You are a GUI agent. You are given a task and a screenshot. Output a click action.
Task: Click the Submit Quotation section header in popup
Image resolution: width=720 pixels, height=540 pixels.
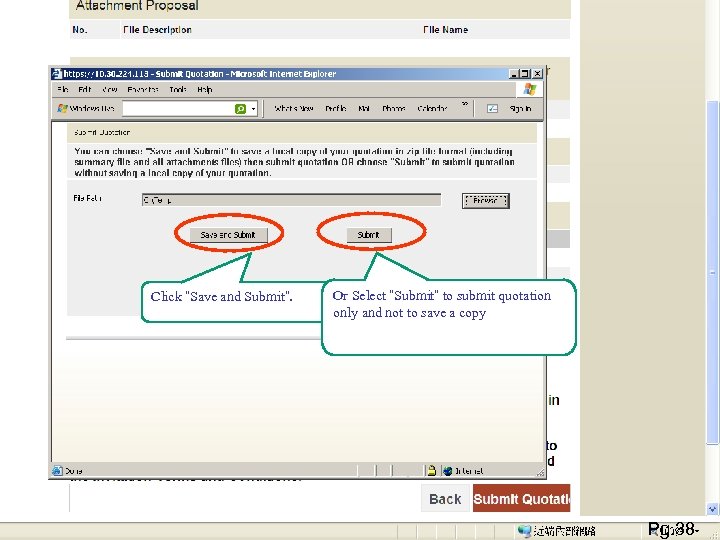point(102,132)
